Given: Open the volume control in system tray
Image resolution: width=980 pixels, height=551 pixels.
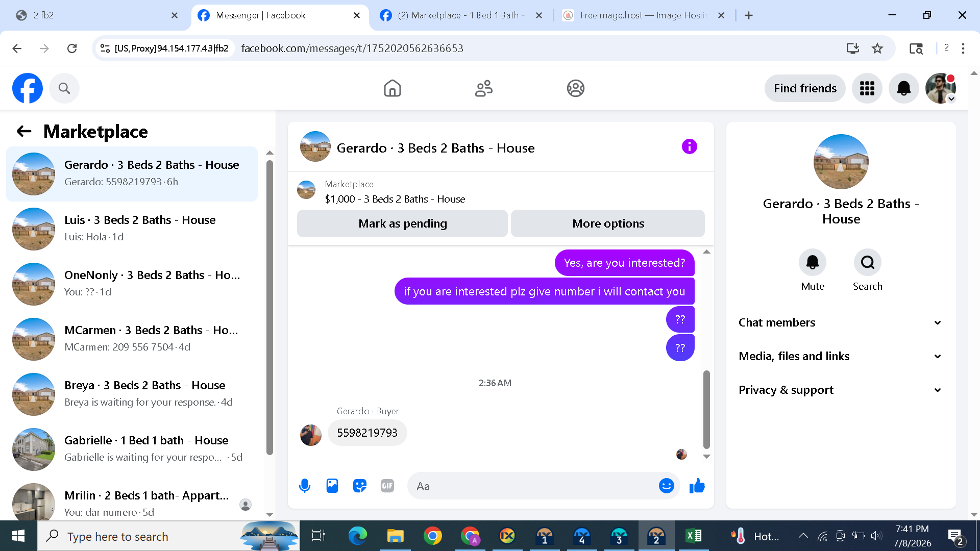Looking at the screenshot, I should pyautogui.click(x=876, y=536).
